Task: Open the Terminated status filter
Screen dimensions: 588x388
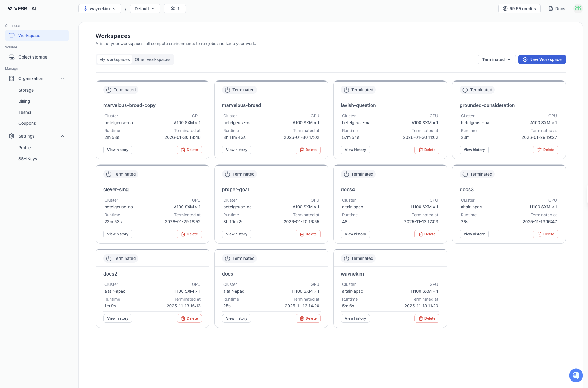Action: (496, 59)
